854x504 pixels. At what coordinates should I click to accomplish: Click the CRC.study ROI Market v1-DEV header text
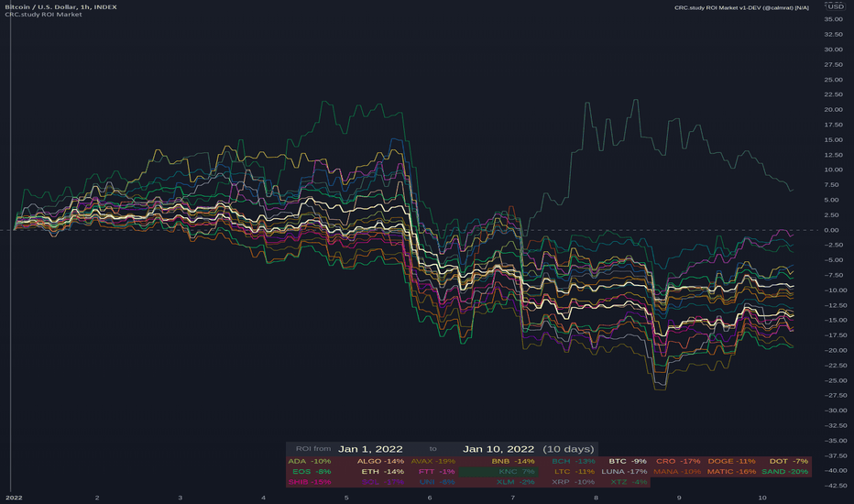(741, 7)
